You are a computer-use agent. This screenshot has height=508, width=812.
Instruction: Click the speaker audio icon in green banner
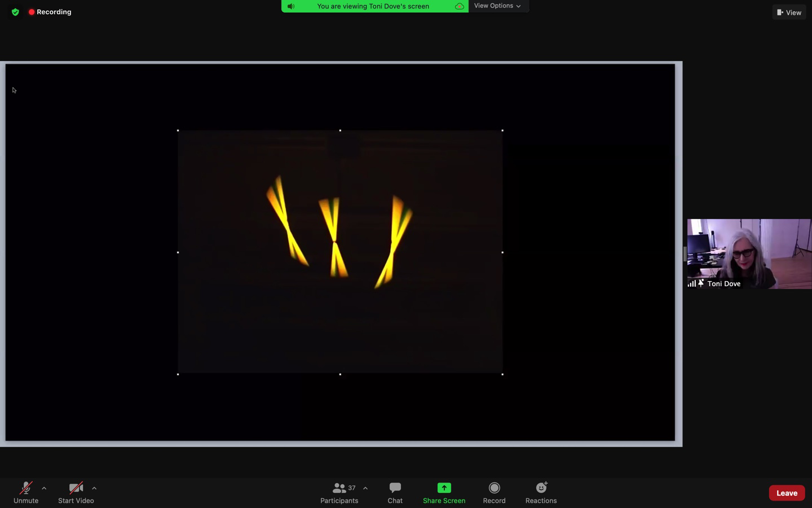click(291, 6)
